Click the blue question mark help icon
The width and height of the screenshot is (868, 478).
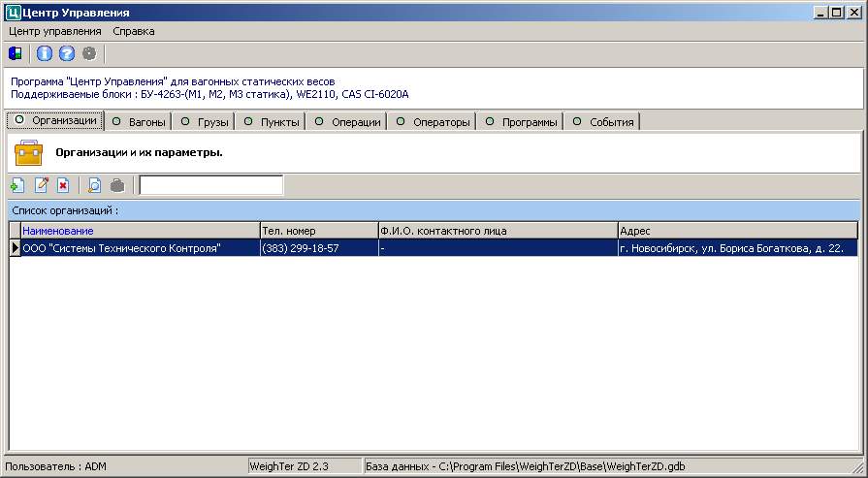[67, 53]
